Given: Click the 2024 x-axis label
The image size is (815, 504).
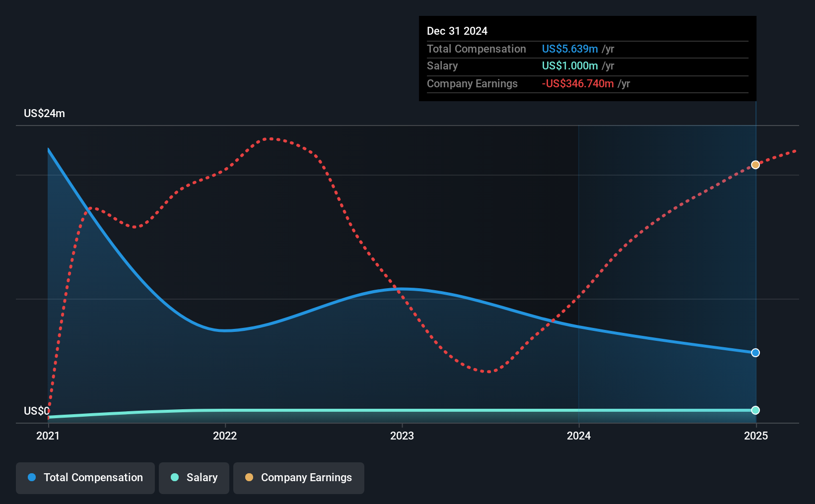Looking at the screenshot, I should (579, 436).
